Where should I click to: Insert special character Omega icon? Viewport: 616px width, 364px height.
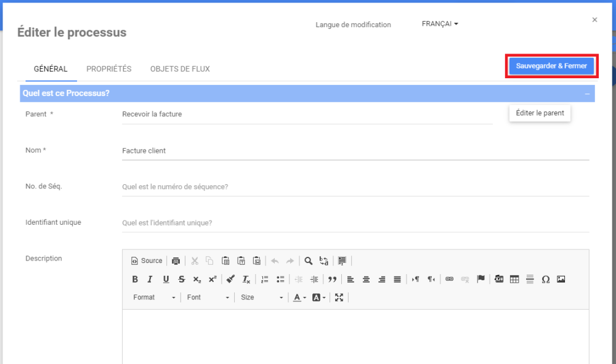pos(545,279)
